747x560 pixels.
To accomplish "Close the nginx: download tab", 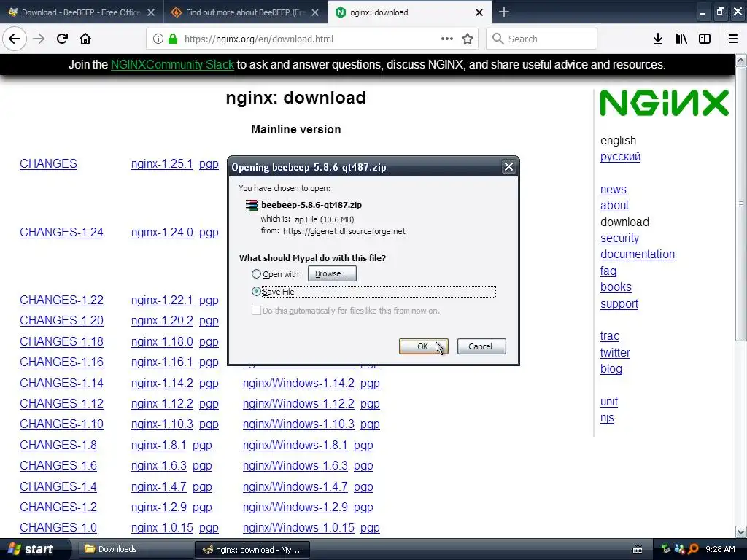I will [x=479, y=12].
